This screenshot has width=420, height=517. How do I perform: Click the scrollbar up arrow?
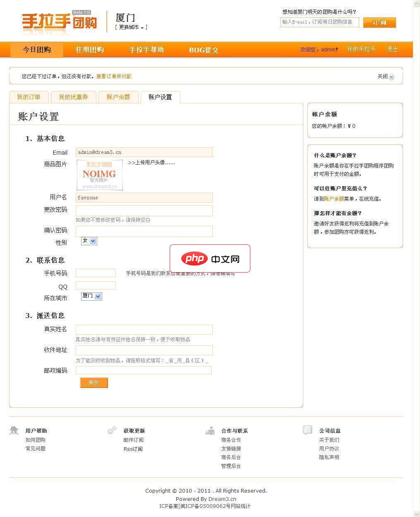tap(415, 3)
